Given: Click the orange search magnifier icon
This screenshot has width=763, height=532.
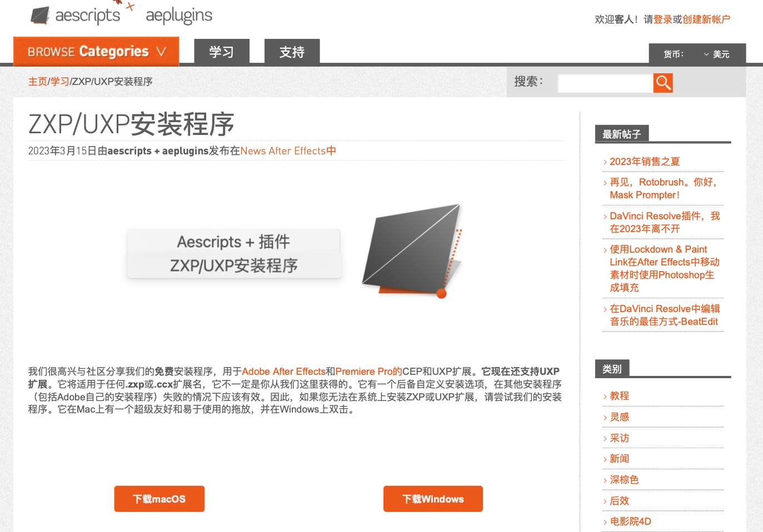Looking at the screenshot, I should coord(663,83).
